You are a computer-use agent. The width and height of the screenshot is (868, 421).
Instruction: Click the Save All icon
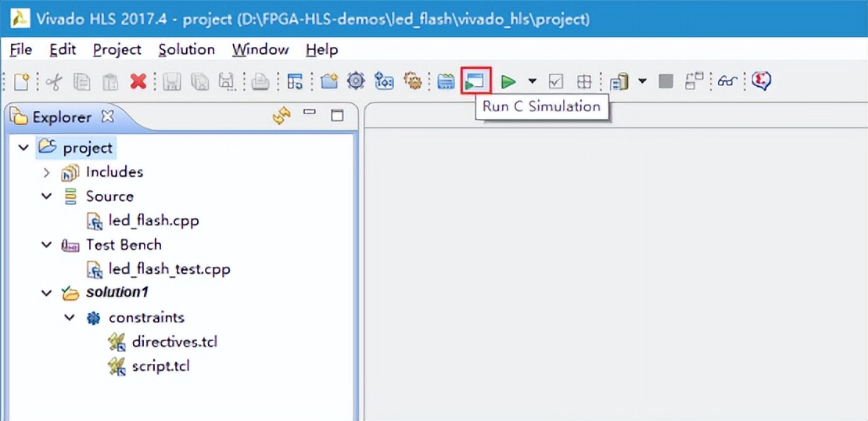pyautogui.click(x=200, y=82)
